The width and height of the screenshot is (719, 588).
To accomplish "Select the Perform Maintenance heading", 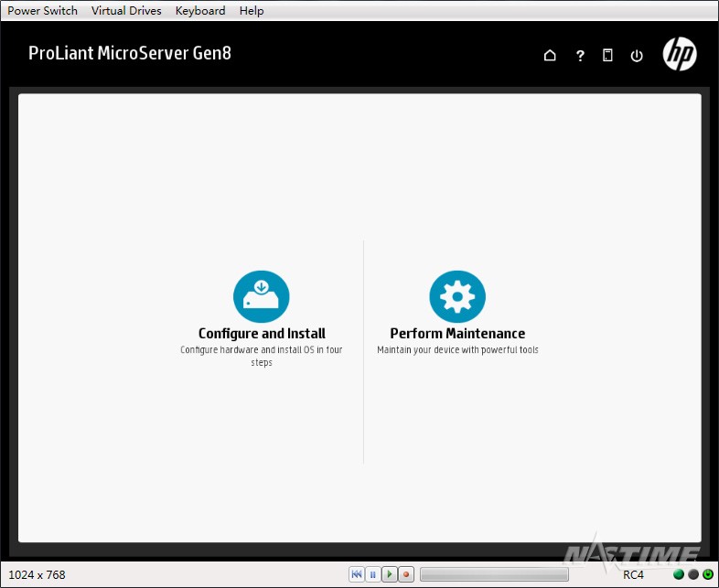I will tap(457, 333).
